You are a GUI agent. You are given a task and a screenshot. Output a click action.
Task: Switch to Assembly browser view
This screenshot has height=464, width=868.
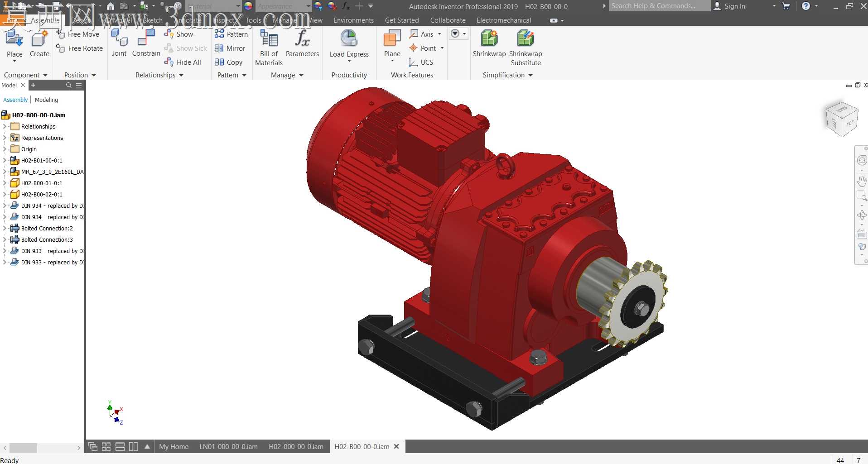pos(15,100)
